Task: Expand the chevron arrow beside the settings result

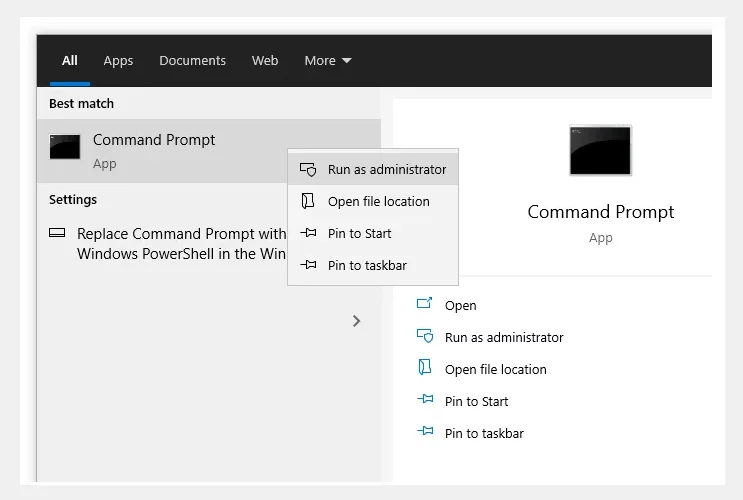Action: (x=356, y=321)
